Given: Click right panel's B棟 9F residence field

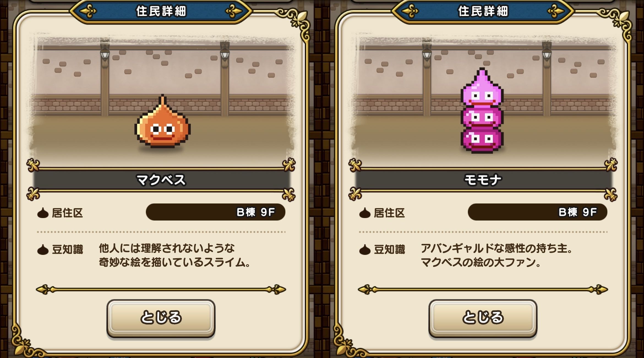Looking at the screenshot, I should tap(537, 212).
